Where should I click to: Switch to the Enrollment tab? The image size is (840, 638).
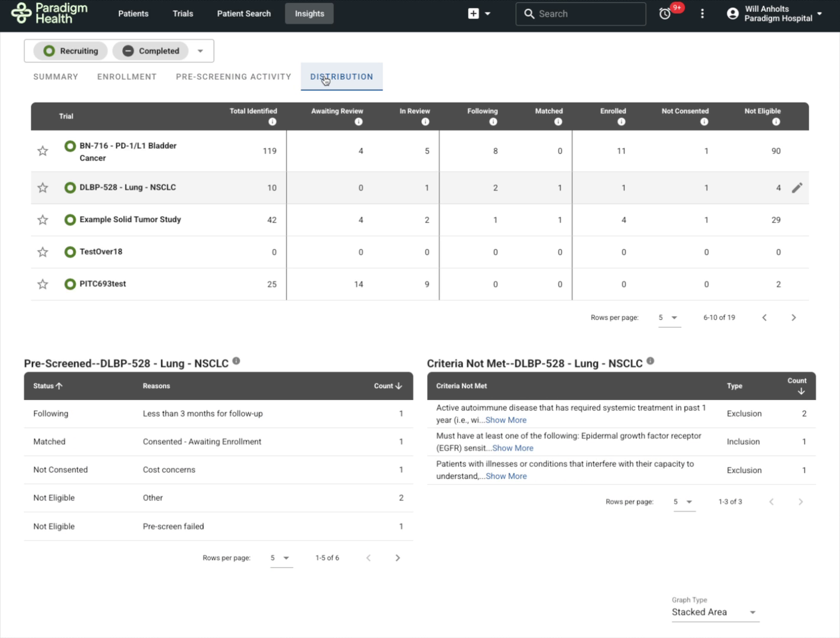(x=127, y=77)
